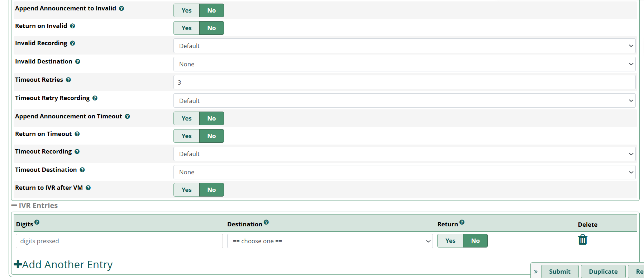Viewport: 644px width, 278px height.
Task: Open help for Return to IVR after VM
Action: (x=88, y=188)
